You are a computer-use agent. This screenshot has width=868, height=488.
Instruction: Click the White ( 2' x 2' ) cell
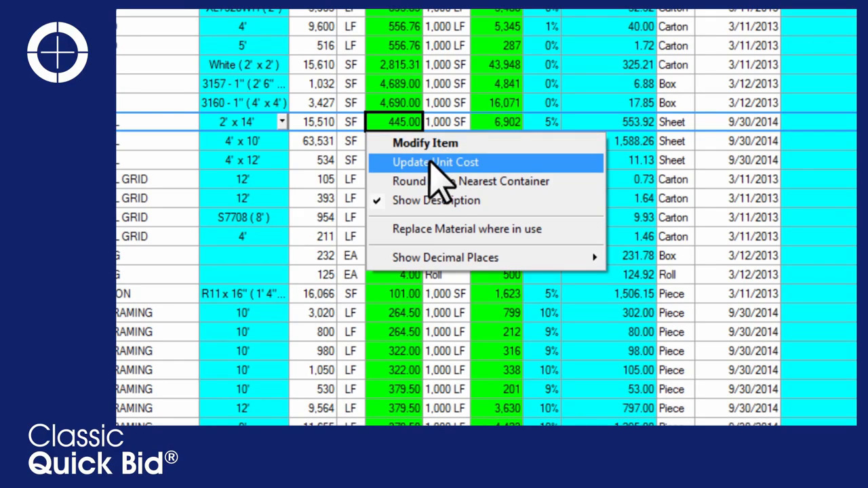click(x=243, y=65)
